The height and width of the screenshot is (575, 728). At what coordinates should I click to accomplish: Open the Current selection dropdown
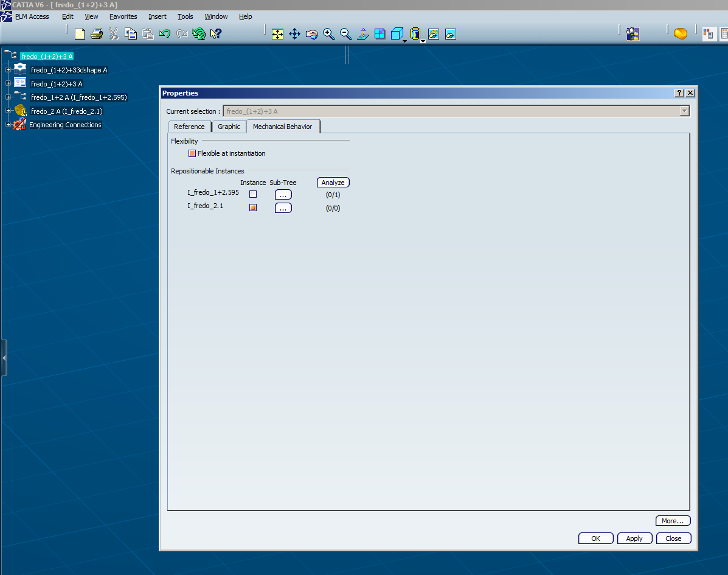[x=684, y=111]
